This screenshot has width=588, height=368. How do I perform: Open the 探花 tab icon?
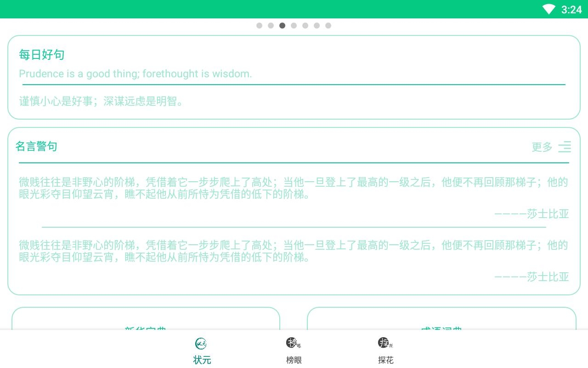click(385, 343)
